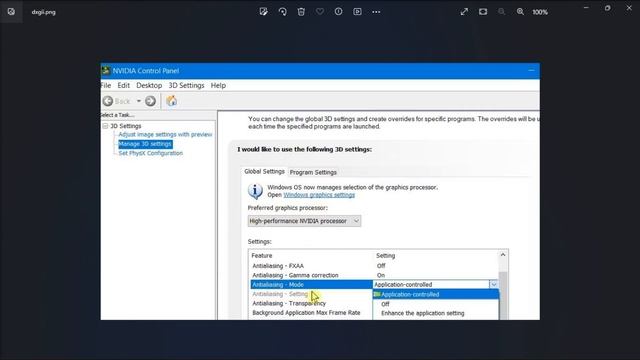Select Manage 3D settings tree item
The height and width of the screenshot is (360, 640).
pos(145,144)
